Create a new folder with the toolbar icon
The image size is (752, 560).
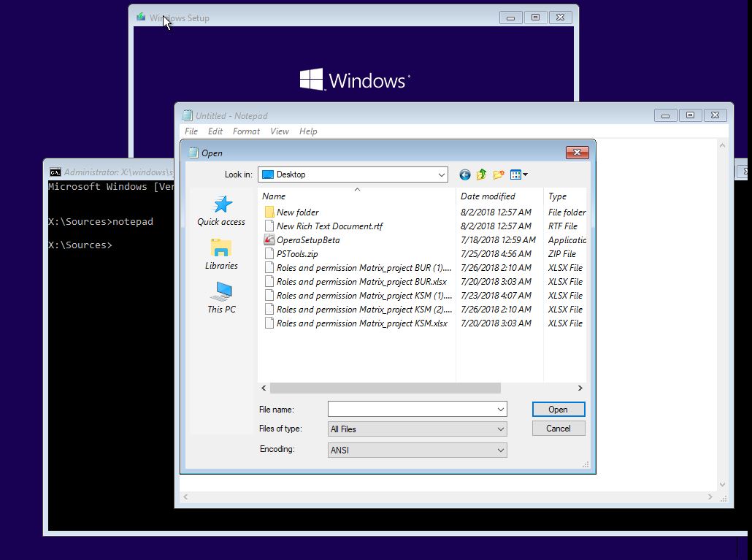[499, 174]
